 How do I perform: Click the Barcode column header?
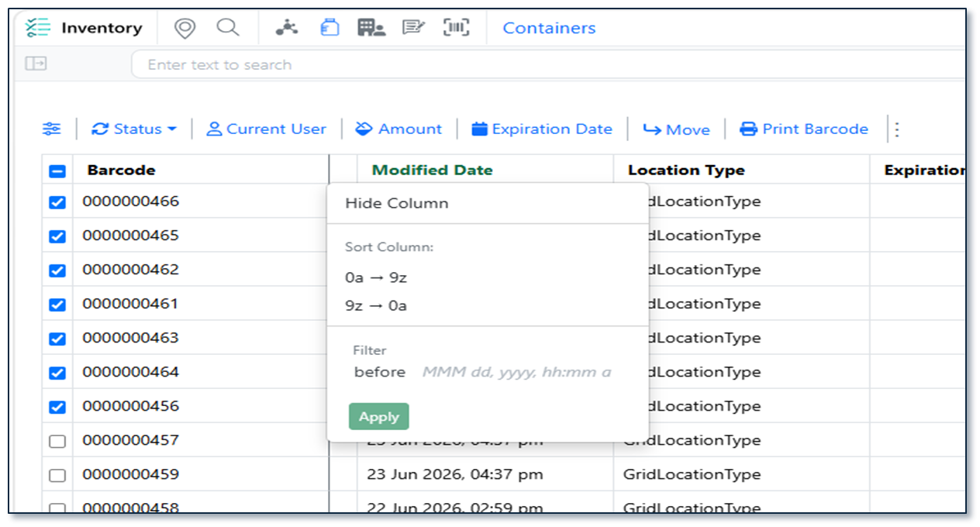coord(122,170)
